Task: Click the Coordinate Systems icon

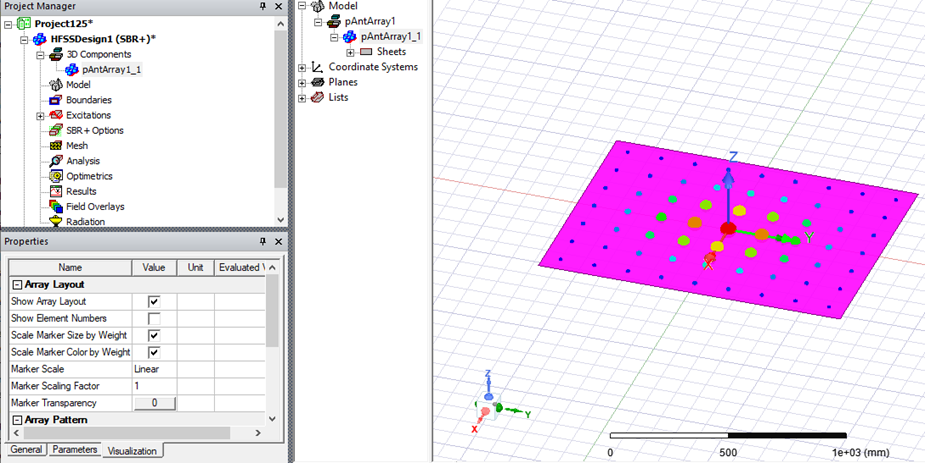Action: 318,67
